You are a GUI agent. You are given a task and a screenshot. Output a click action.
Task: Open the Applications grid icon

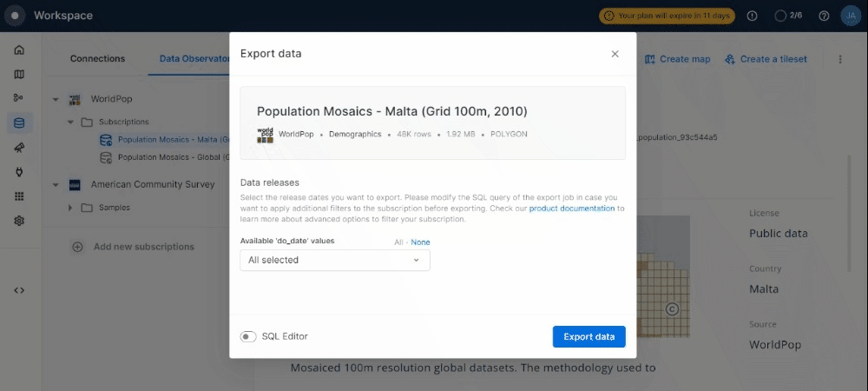tap(19, 196)
